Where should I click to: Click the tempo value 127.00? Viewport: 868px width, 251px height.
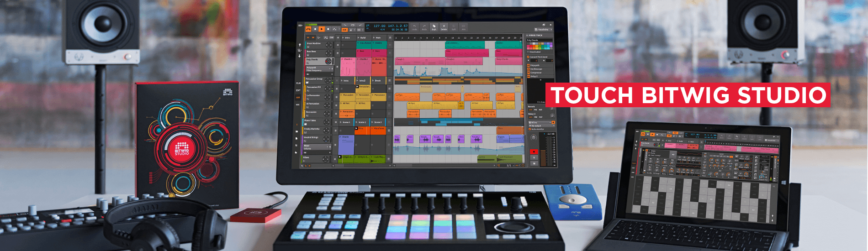point(380,26)
